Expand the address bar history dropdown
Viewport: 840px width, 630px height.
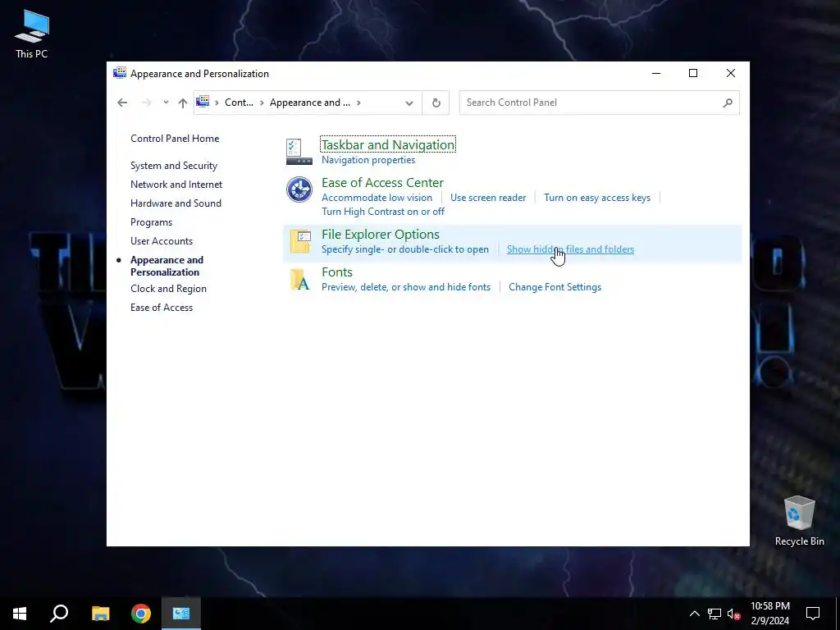[409, 103]
